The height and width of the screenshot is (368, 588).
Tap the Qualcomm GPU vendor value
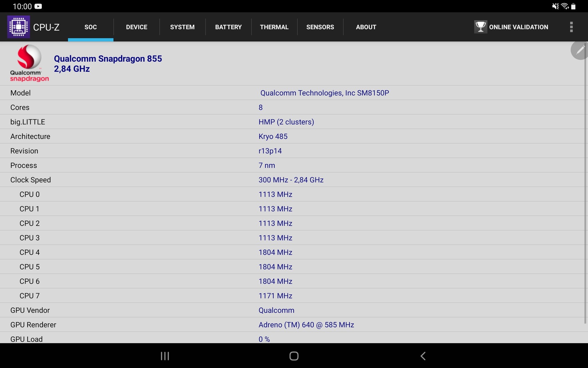(276, 310)
